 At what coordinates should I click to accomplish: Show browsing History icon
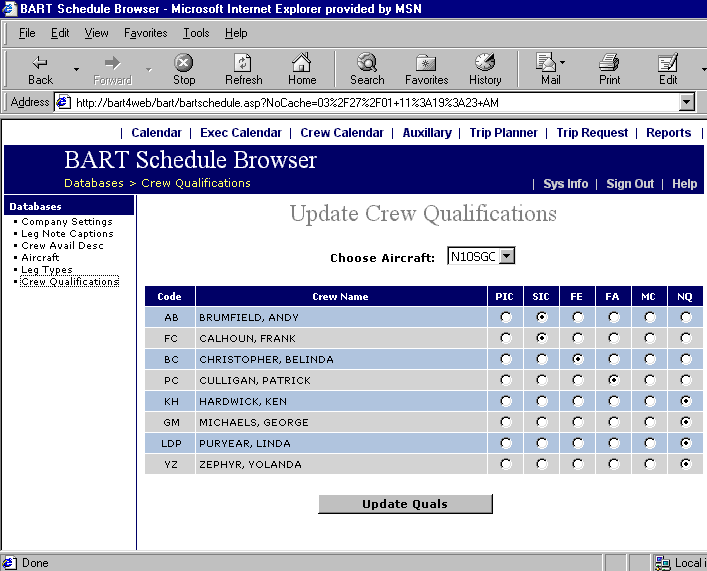click(485, 63)
